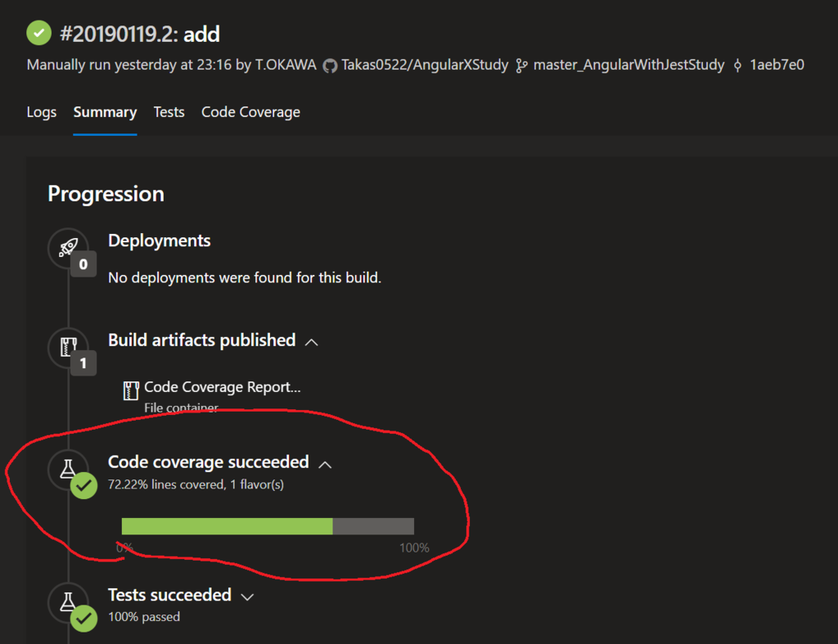
Task: Click the Tests succeeded flask icon
Action: 68,601
